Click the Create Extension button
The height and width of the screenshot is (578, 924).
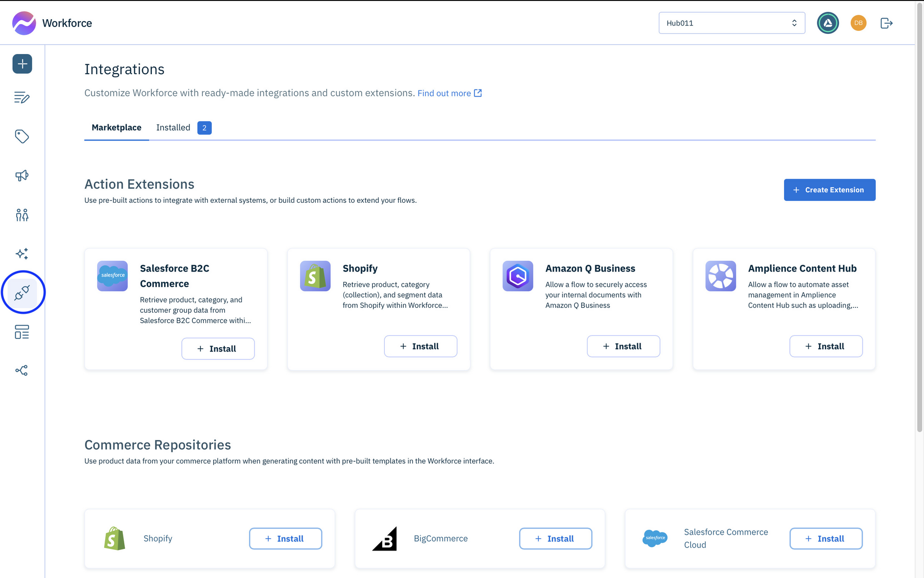tap(829, 190)
